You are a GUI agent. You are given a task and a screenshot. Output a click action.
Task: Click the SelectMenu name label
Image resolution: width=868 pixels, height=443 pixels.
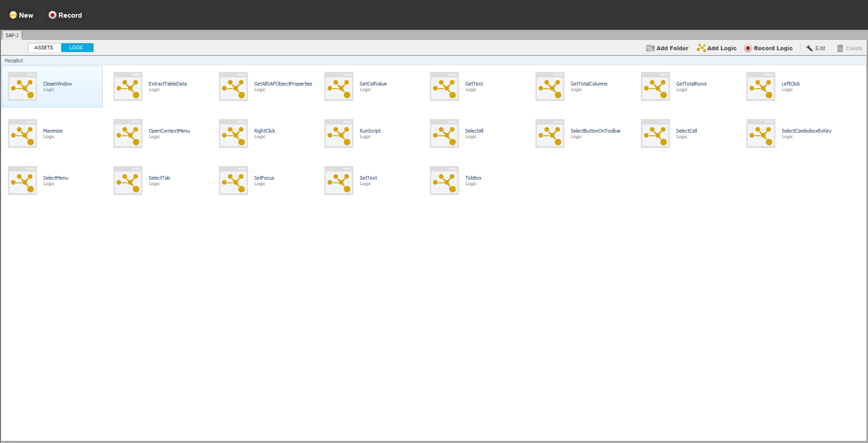(56, 178)
